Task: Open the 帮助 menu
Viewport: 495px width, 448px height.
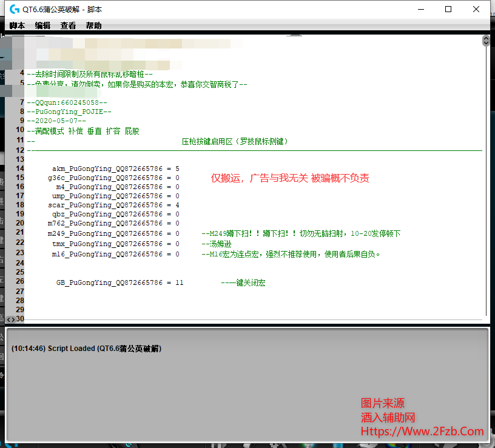Action: point(92,25)
